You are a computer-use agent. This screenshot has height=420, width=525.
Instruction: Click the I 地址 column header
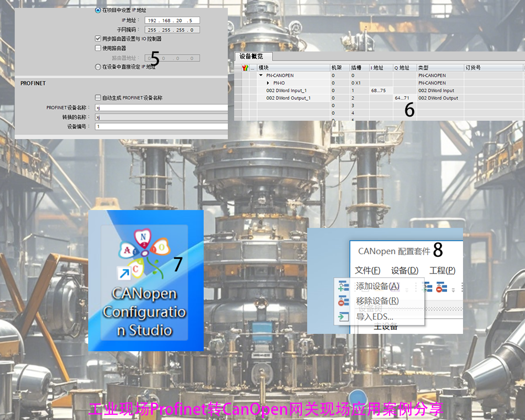coord(381,68)
